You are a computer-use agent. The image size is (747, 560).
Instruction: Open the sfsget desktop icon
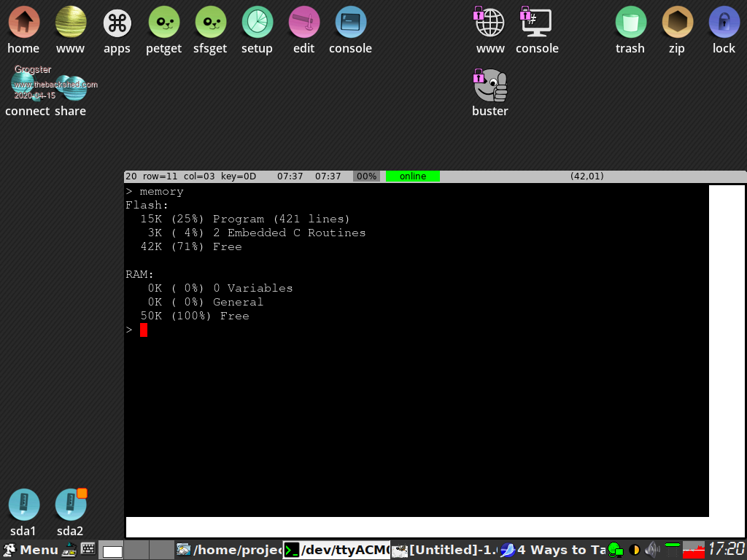click(x=210, y=23)
